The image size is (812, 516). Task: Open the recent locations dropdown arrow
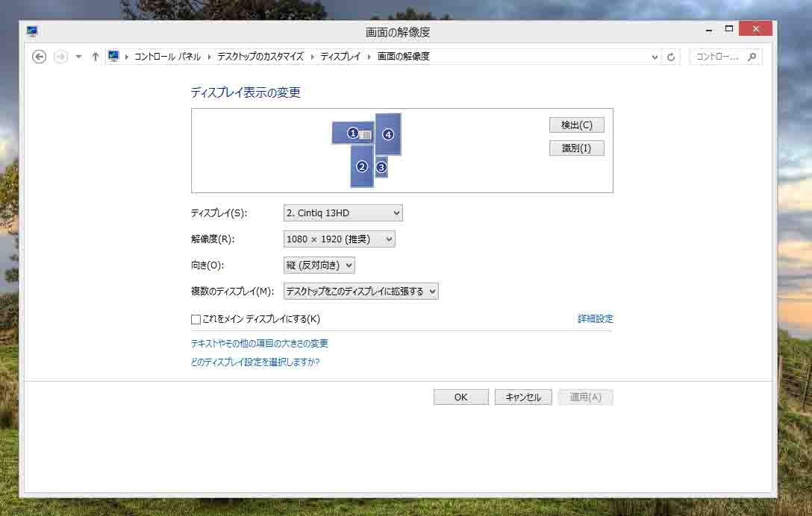click(78, 57)
